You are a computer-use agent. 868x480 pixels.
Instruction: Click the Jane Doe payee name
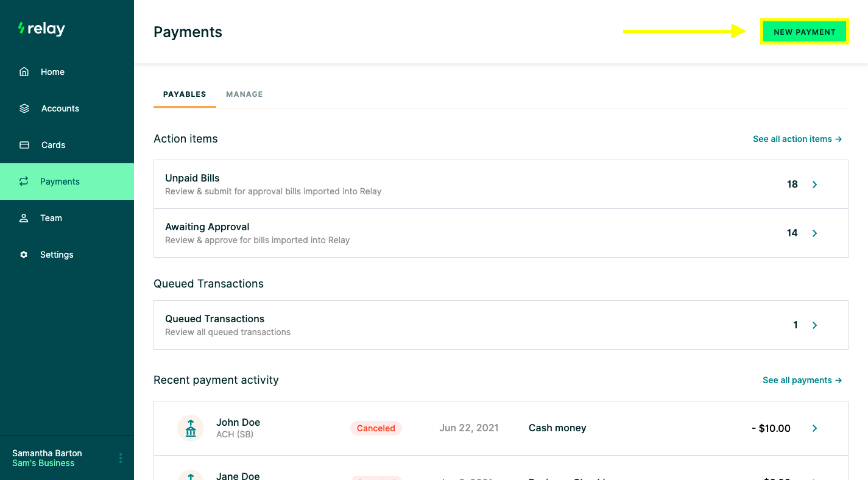click(238, 476)
